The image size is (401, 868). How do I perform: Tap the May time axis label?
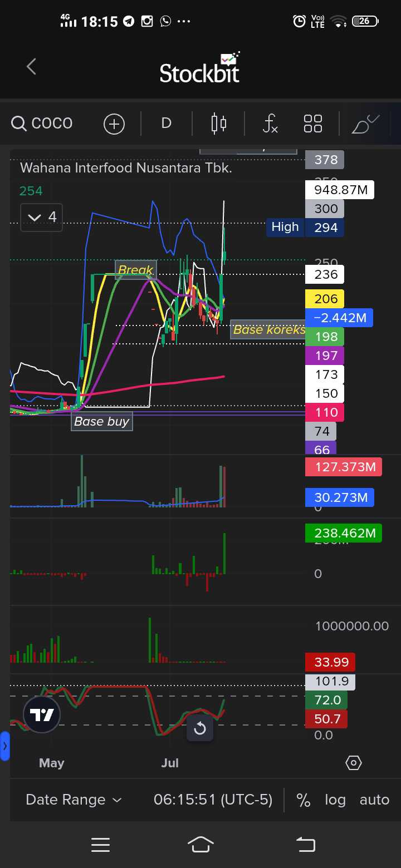[52, 763]
